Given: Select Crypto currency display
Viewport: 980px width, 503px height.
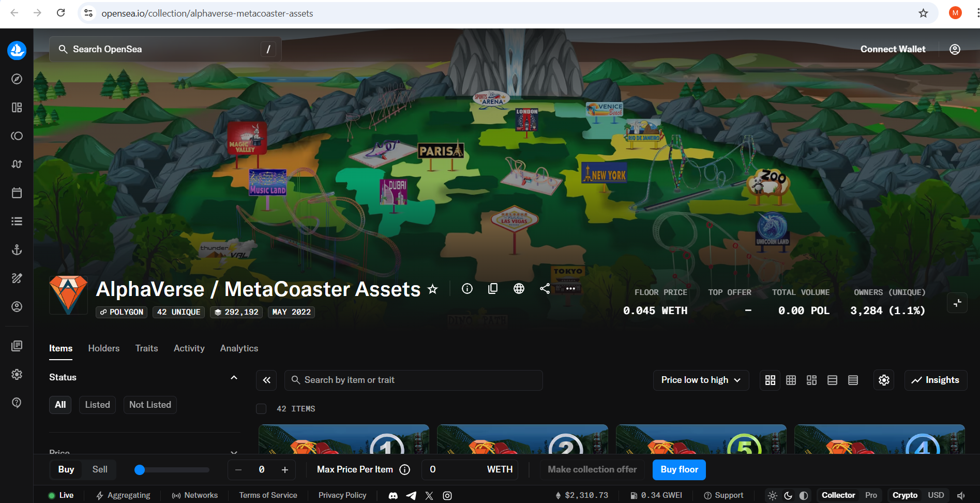Looking at the screenshot, I should coord(905,495).
